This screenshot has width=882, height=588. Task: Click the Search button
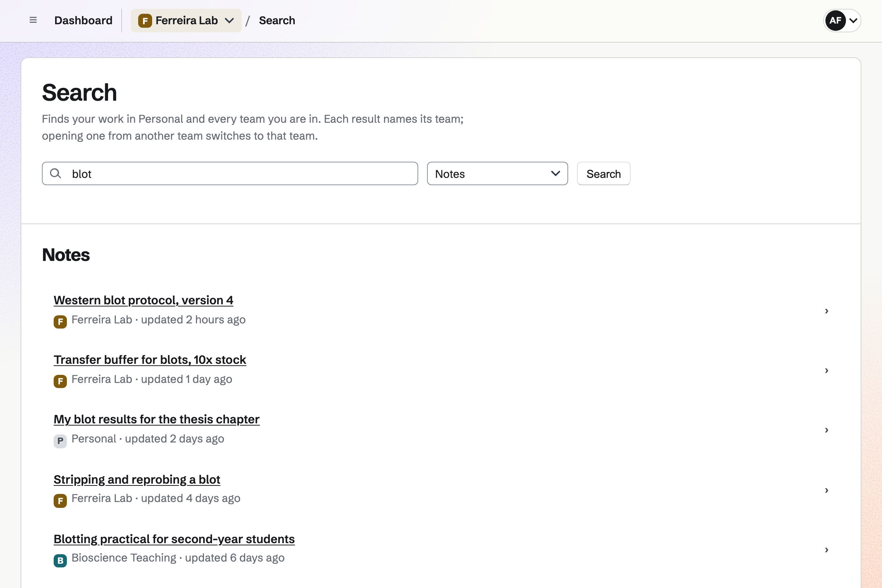[603, 173]
